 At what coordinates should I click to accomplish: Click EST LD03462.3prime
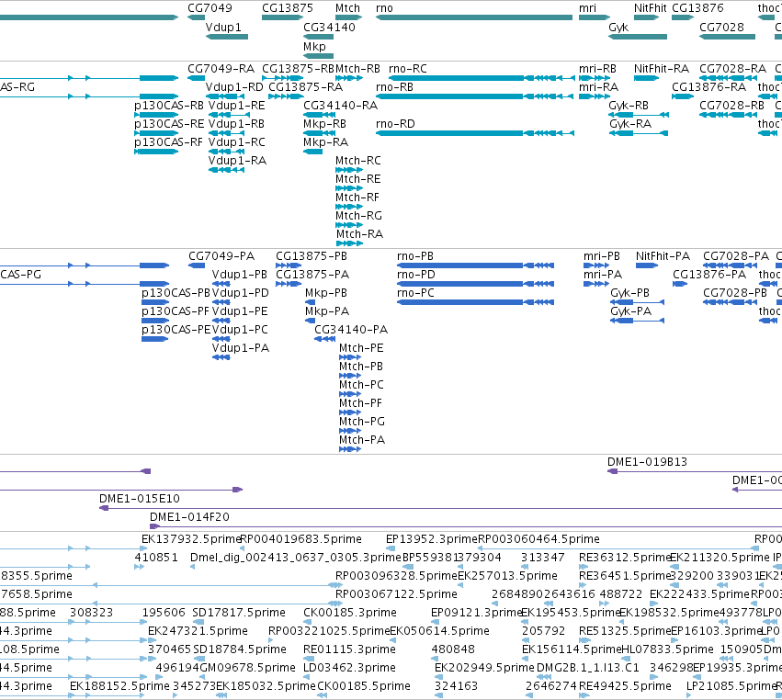click(349, 668)
